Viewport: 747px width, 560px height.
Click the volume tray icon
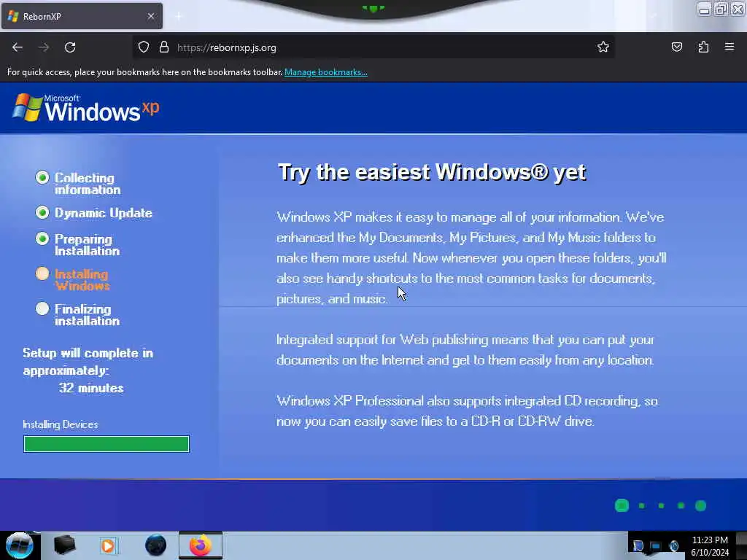click(673, 546)
